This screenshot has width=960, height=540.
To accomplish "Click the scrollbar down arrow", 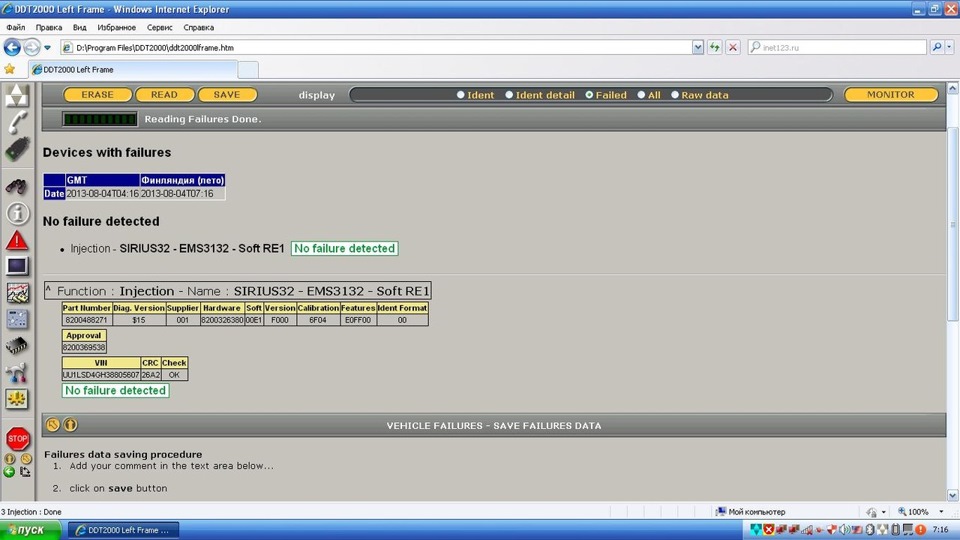I will point(952,495).
